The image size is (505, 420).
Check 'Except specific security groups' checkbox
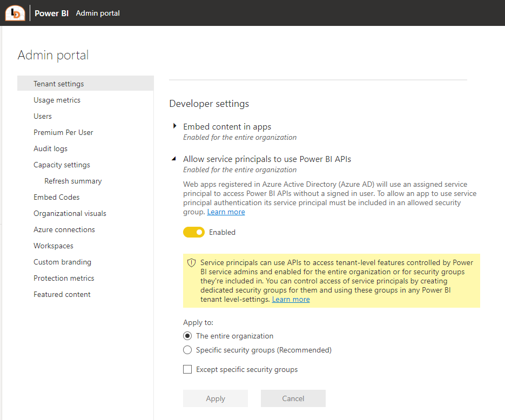pos(187,369)
